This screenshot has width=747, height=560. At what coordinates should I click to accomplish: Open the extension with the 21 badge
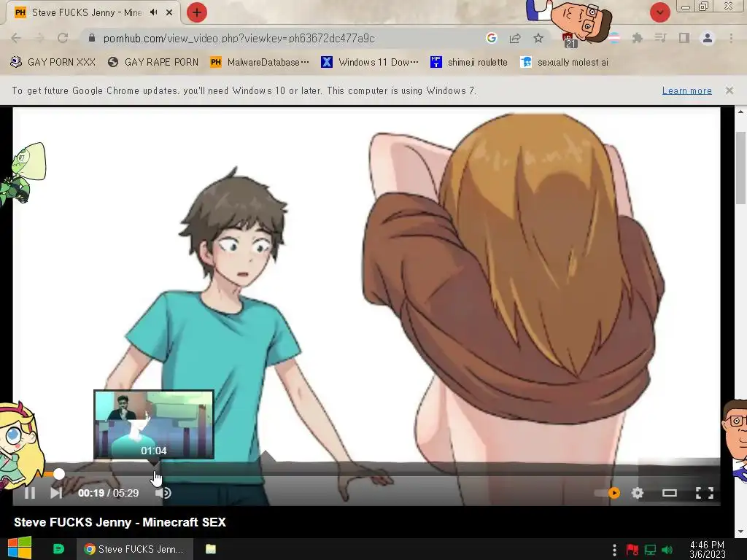pyautogui.click(x=570, y=41)
